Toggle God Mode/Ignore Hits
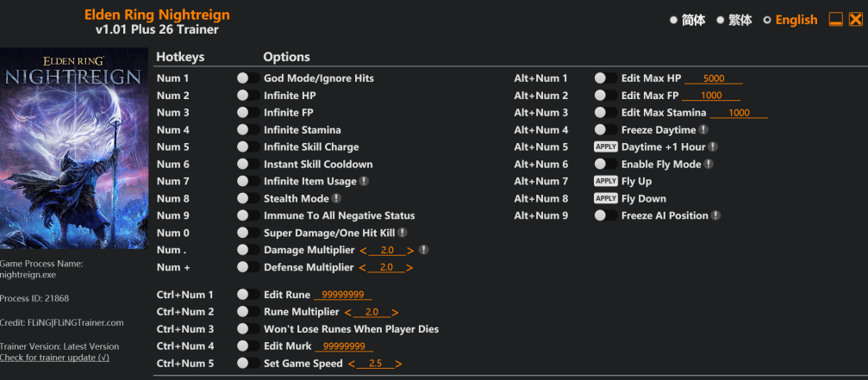The width and height of the screenshot is (868, 380). point(248,78)
